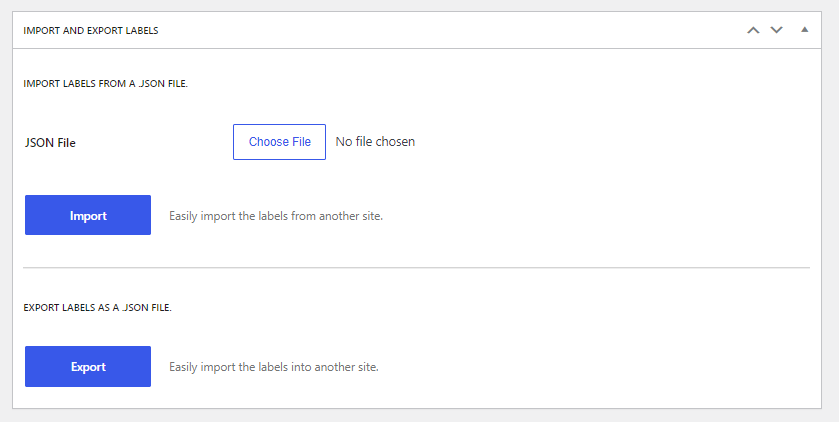
Task: Click text Easily import the labels into another site
Action: 274,367
